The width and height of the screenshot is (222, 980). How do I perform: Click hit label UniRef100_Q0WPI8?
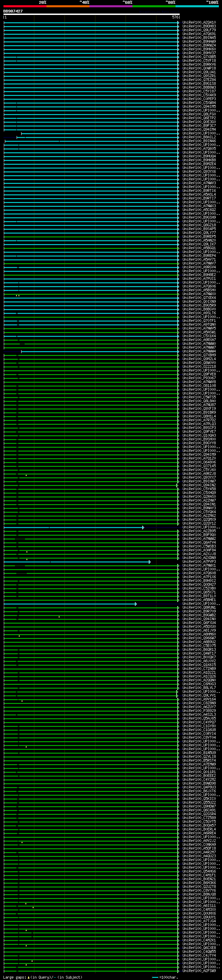pyautogui.click(x=199, y=68)
